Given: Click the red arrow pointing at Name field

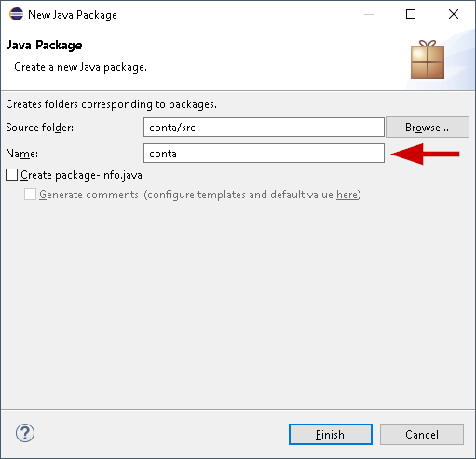Looking at the screenshot, I should coord(425,154).
